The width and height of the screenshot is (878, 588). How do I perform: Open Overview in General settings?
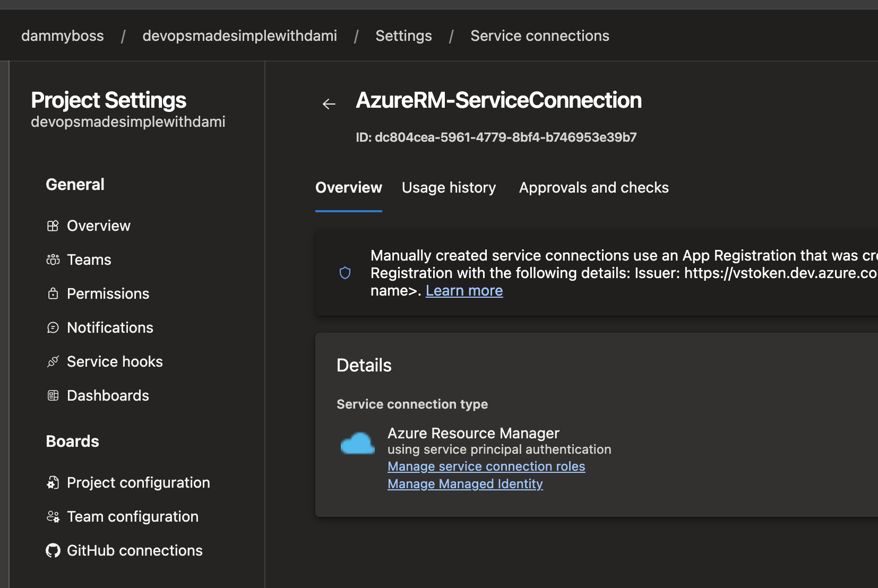[99, 226]
